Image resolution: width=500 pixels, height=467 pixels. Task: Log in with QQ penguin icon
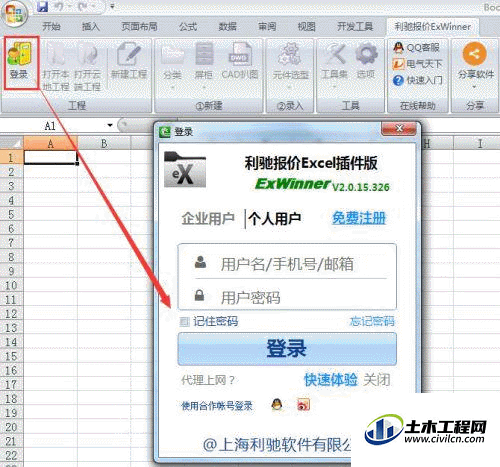tap(277, 405)
